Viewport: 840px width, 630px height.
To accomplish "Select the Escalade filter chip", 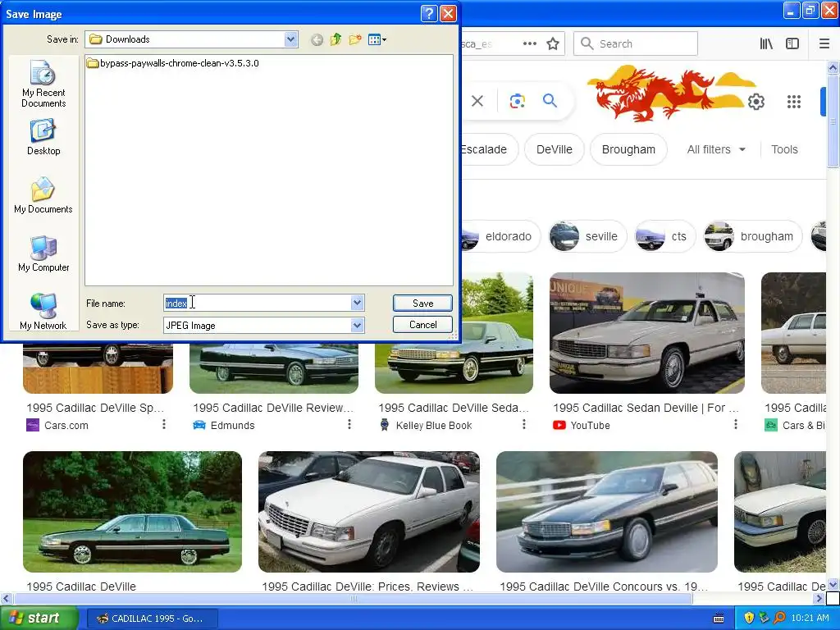I will [488, 149].
